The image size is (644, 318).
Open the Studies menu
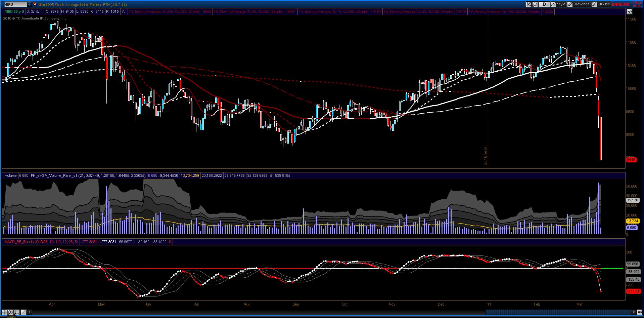pos(603,4)
